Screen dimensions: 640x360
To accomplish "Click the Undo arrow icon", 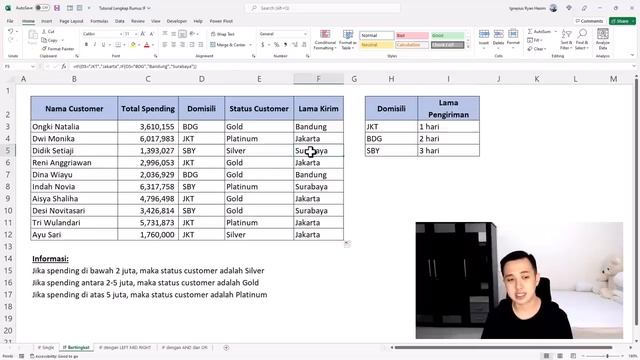I will click(x=11, y=31).
